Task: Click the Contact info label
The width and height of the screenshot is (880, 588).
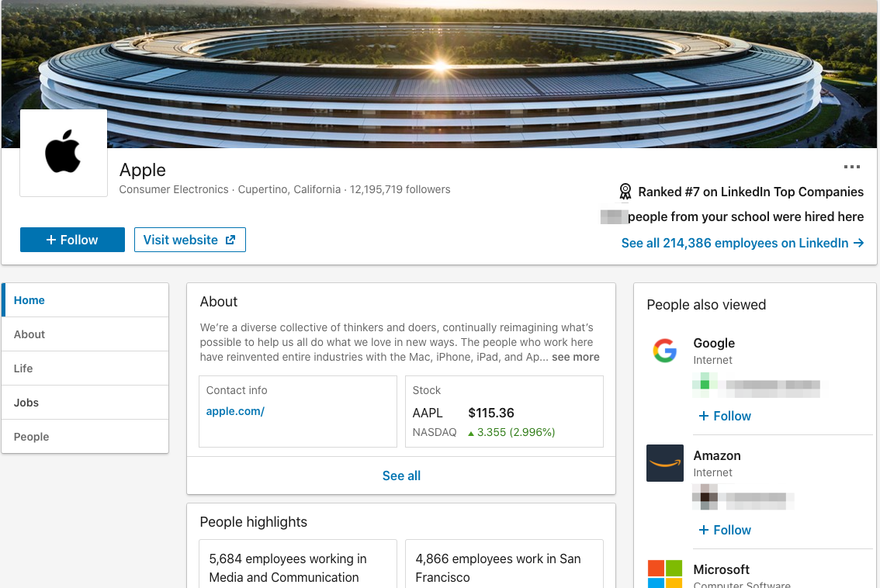Action: [x=237, y=390]
